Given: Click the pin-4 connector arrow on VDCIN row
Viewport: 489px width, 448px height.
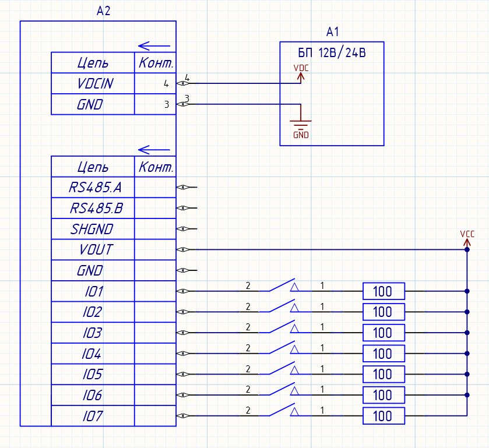Looking at the screenshot, I should (x=181, y=83).
